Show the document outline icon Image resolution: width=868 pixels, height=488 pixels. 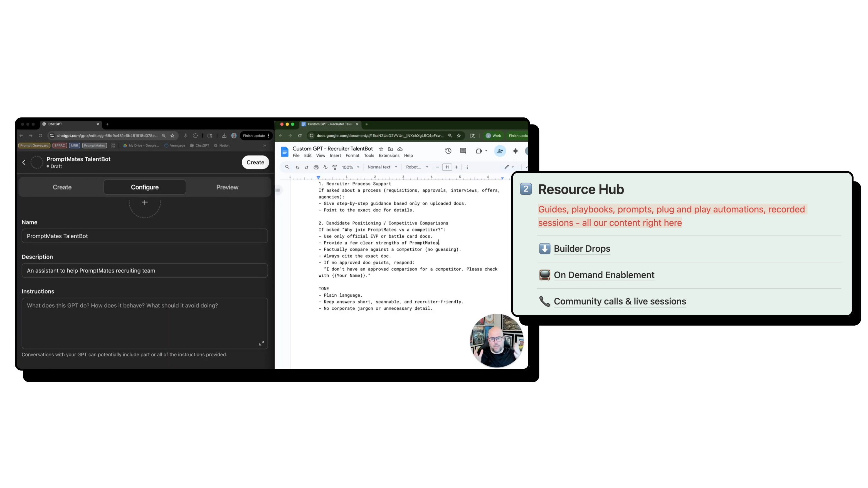[278, 190]
